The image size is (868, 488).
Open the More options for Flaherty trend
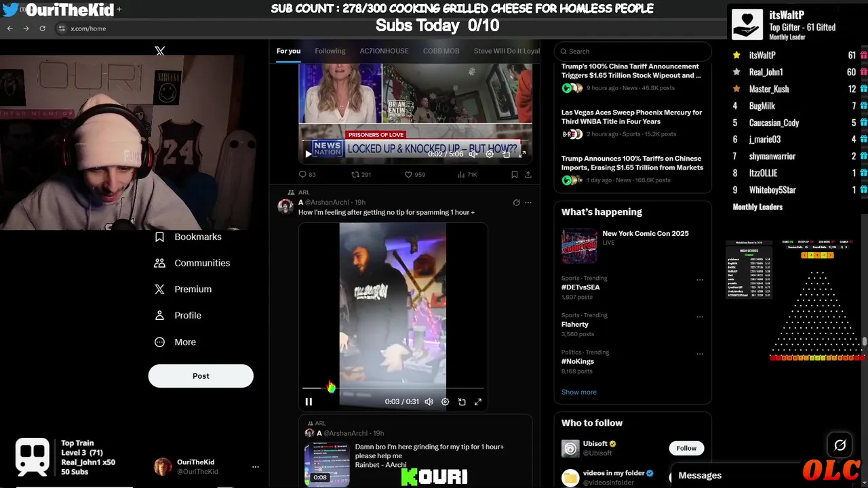(700, 317)
